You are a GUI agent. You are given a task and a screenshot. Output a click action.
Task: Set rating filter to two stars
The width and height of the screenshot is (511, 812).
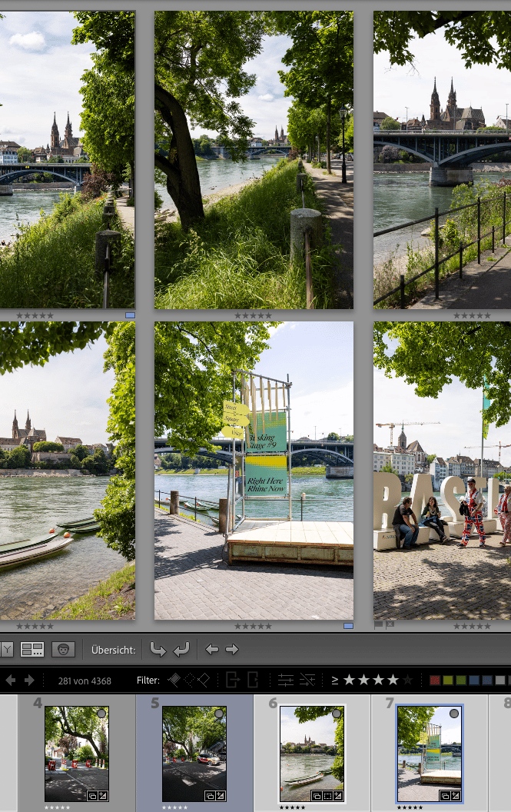point(364,680)
